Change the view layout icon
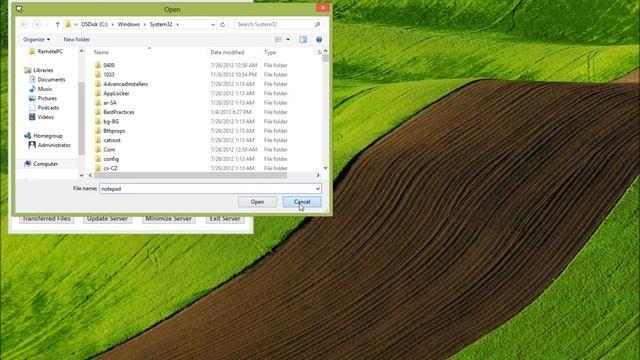Image resolution: width=640 pixels, height=360 pixels. pyautogui.click(x=278, y=40)
